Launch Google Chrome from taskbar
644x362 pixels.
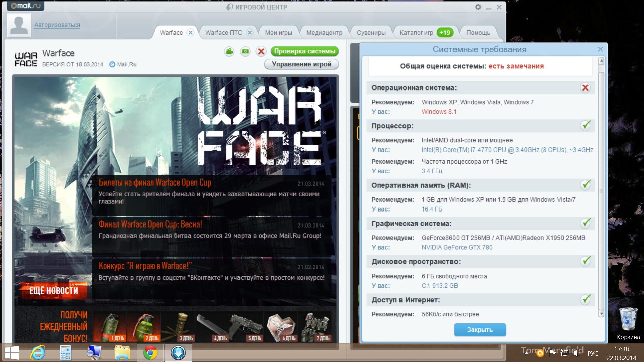point(150,353)
